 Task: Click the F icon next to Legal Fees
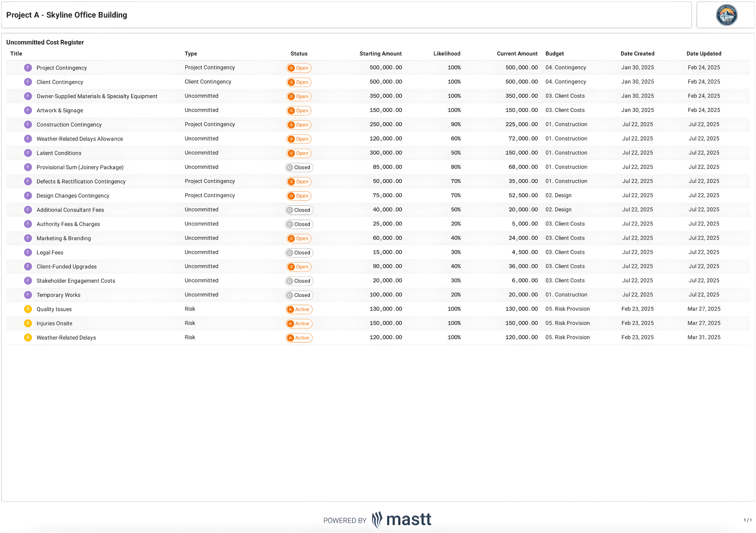28,252
